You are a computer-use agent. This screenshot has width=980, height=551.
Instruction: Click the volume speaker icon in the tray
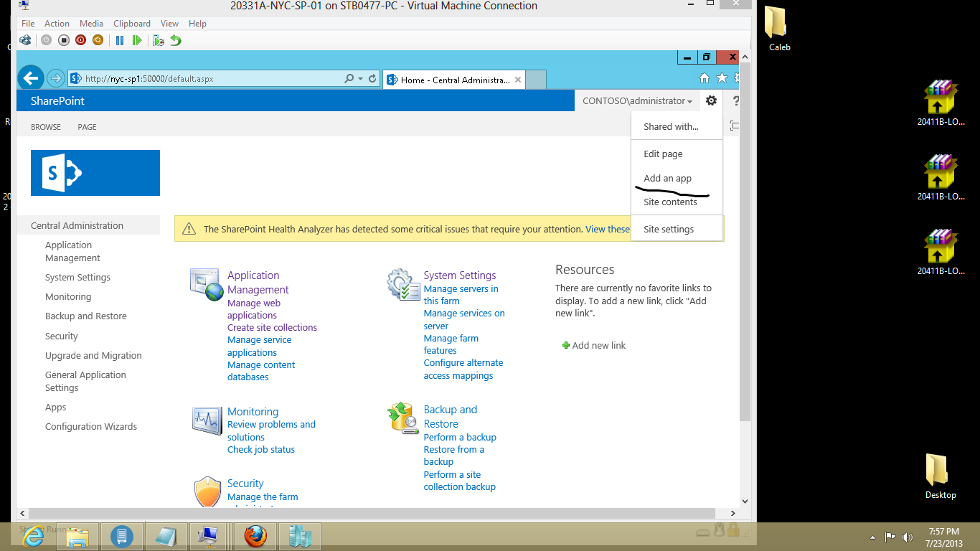(x=908, y=537)
